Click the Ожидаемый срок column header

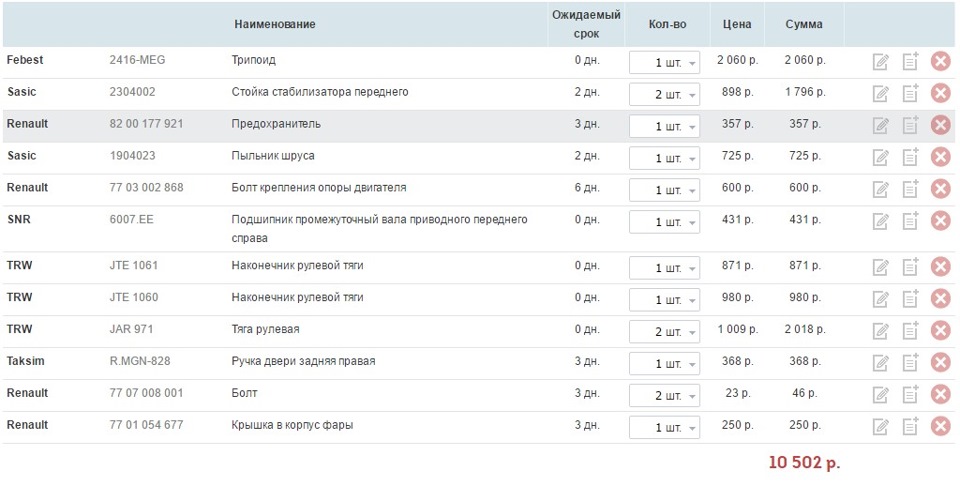tap(586, 24)
